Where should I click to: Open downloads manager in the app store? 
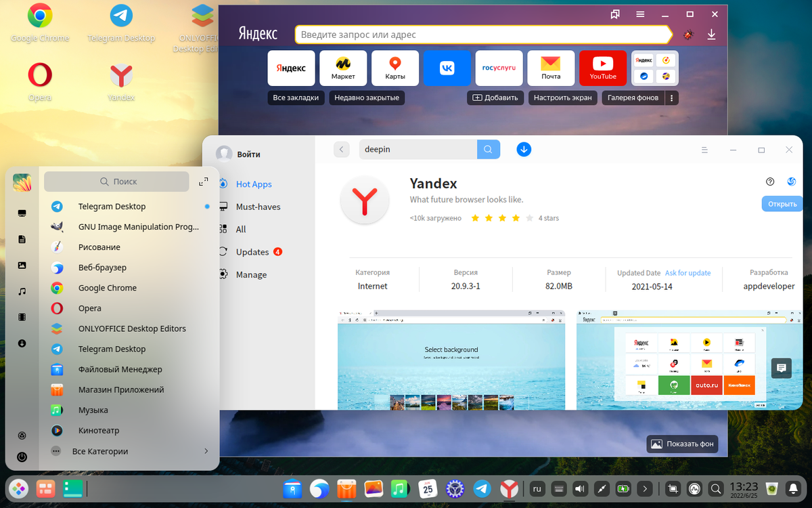pyautogui.click(x=524, y=150)
